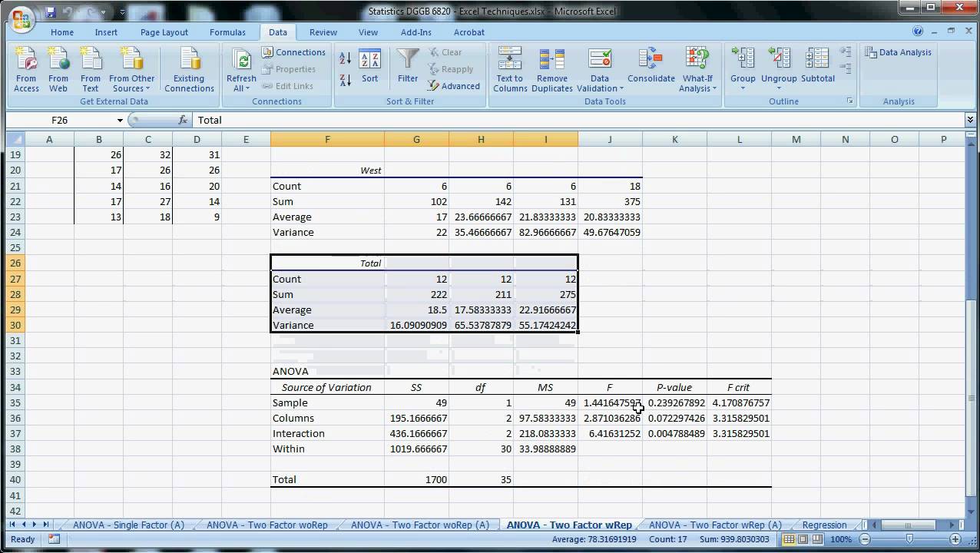Open the Home ribbon tab
Viewport: 980px width, 553px height.
pyautogui.click(x=62, y=32)
